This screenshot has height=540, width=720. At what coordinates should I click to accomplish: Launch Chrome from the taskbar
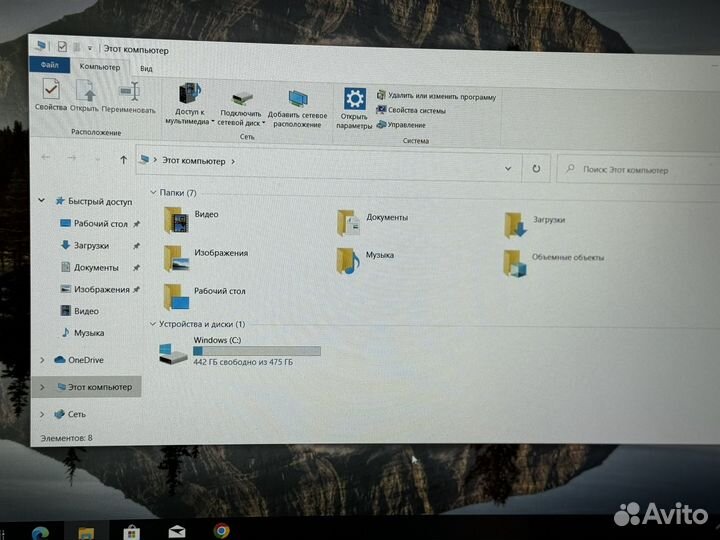tap(221, 530)
